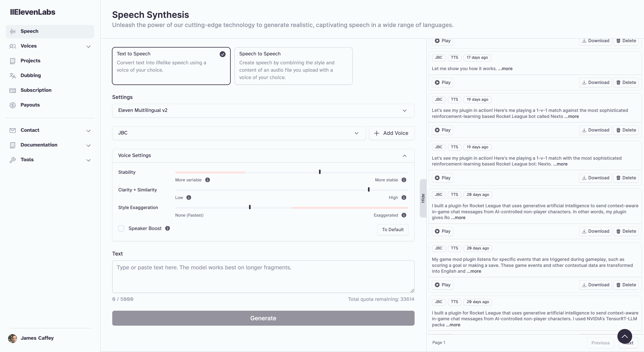The width and height of the screenshot is (644, 352).
Task: Collapse the Voice Settings expander
Action: point(404,156)
